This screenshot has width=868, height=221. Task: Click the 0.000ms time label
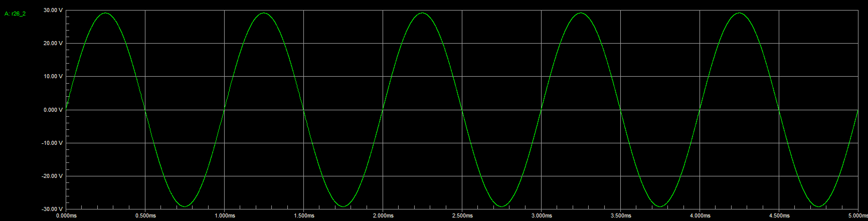tap(66, 216)
